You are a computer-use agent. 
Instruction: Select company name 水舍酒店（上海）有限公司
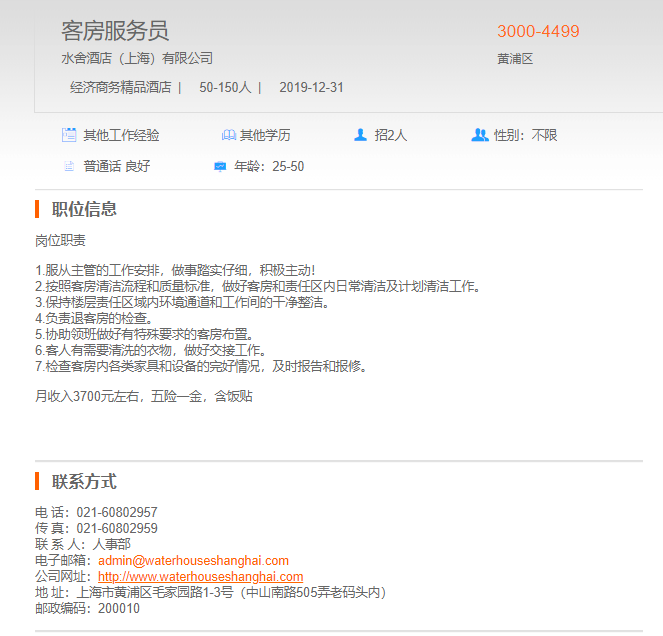click(x=137, y=58)
